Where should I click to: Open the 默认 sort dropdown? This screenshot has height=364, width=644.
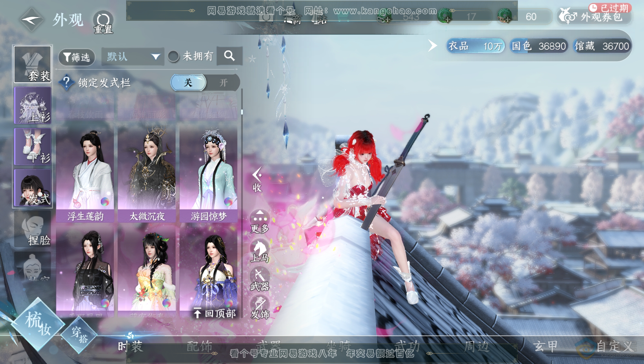click(133, 57)
